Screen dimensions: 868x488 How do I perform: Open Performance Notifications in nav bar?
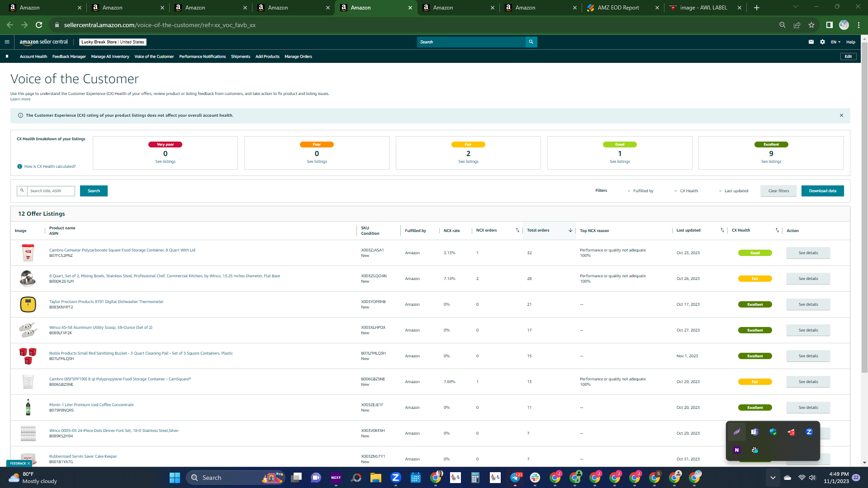(202, 57)
